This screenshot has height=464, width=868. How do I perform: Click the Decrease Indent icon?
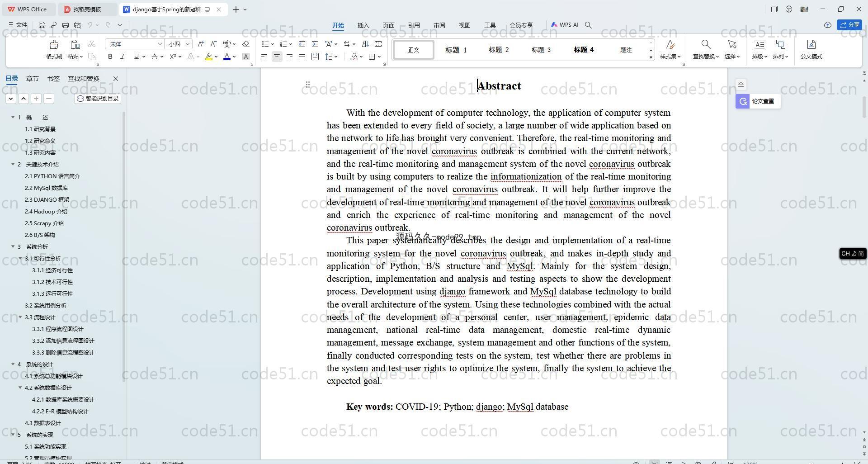(302, 44)
